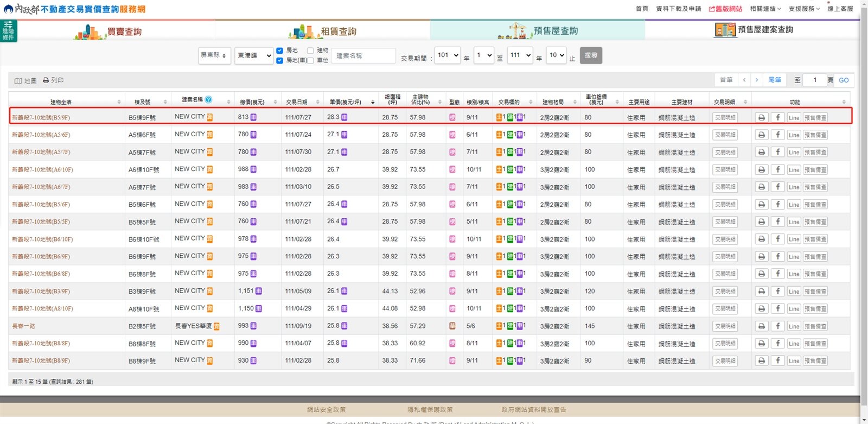Open the 屏東縣 county dropdown
This screenshot has height=424, width=868.
[213, 55]
